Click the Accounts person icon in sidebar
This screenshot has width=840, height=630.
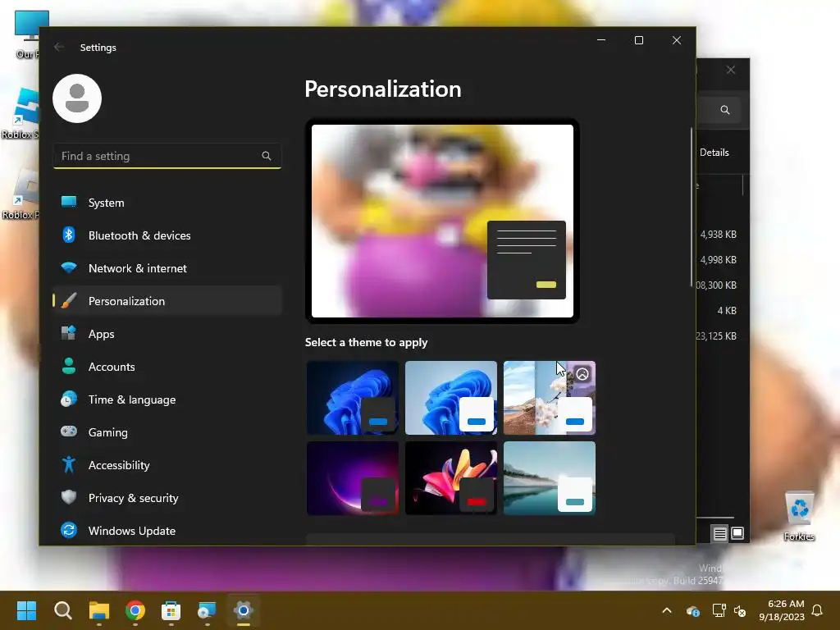[x=69, y=366]
